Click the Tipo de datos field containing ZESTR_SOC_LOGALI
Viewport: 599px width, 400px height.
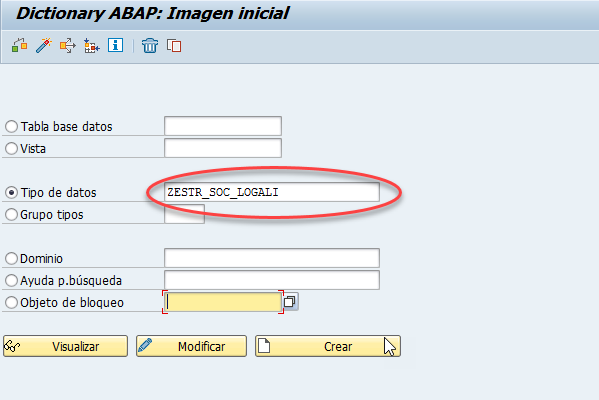click(x=272, y=192)
